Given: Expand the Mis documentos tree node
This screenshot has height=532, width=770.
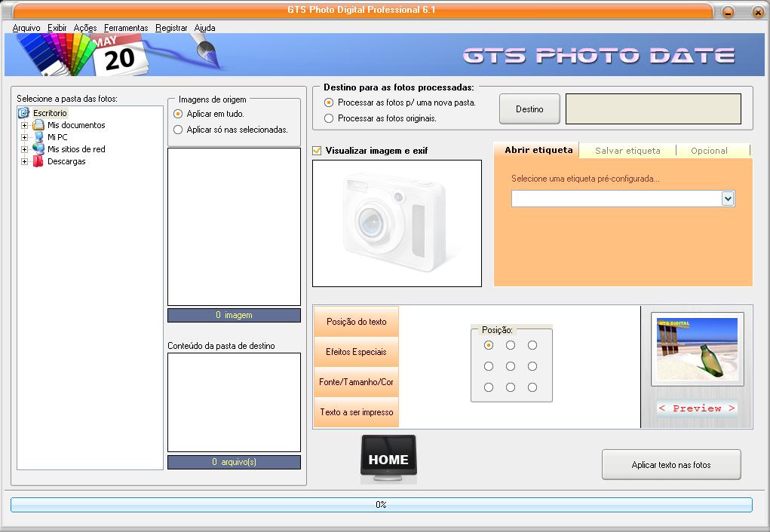Looking at the screenshot, I should click(x=24, y=125).
